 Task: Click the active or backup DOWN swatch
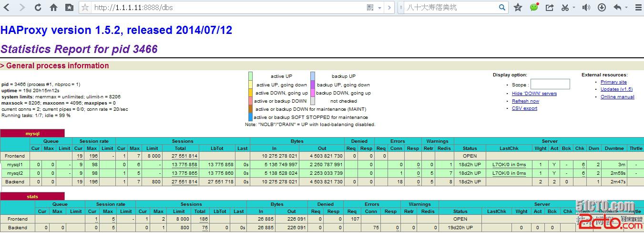tap(251, 101)
